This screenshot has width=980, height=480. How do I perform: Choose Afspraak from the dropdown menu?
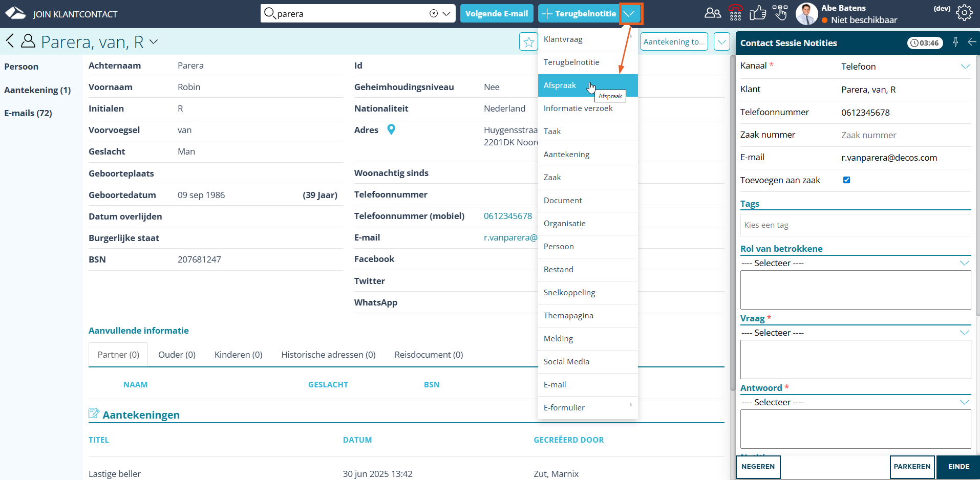click(560, 85)
